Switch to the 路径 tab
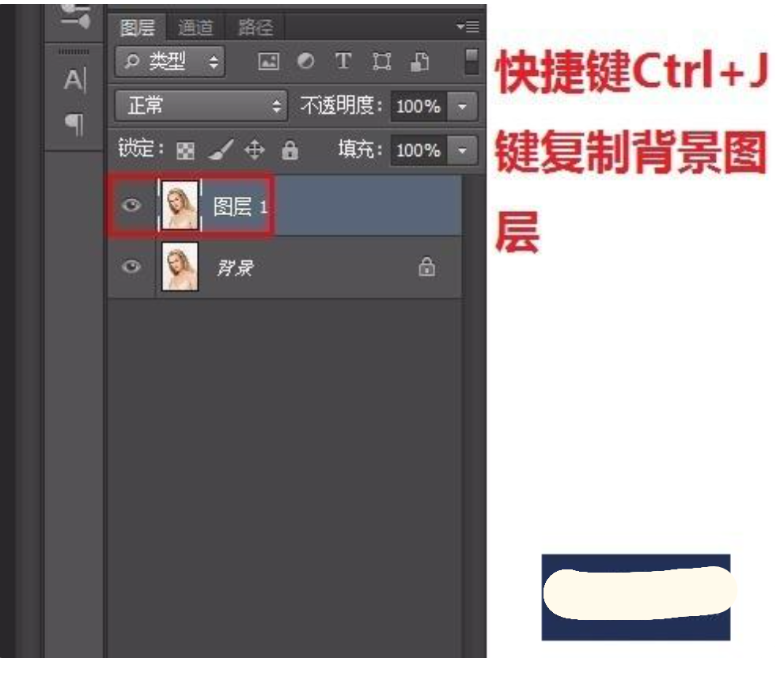The height and width of the screenshot is (673, 784). tap(255, 28)
